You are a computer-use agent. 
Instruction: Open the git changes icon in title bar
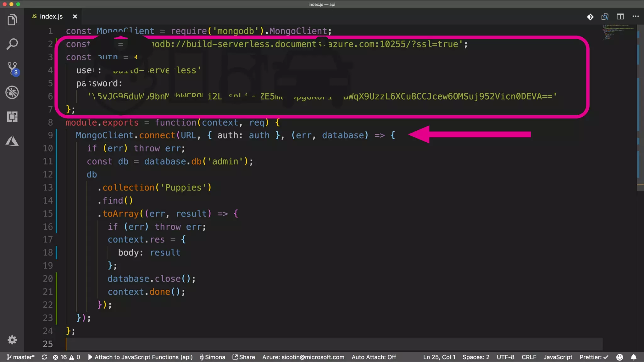point(590,17)
